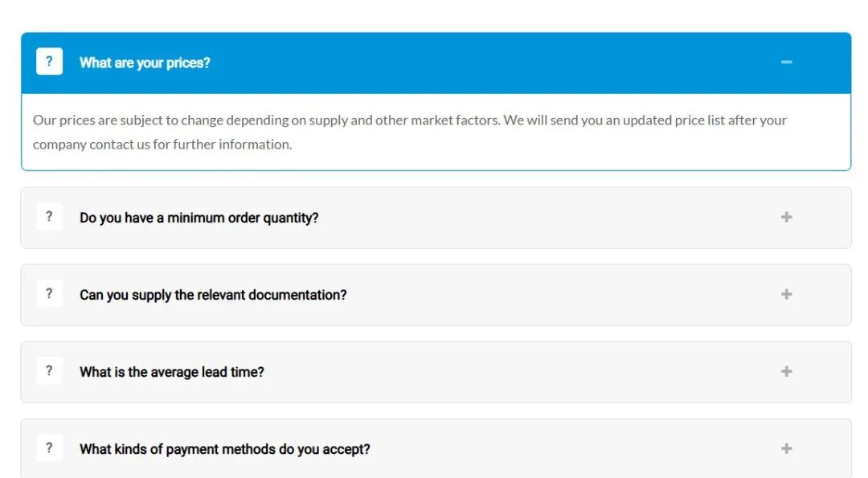This screenshot has width=868, height=478.
Task: Click empty area of average lead time row
Action: pyautogui.click(x=522, y=372)
